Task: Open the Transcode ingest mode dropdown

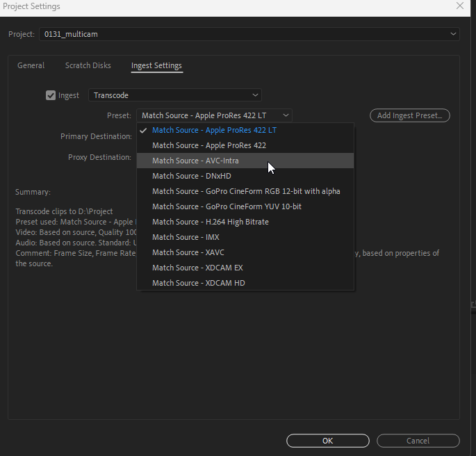Action: [x=175, y=95]
